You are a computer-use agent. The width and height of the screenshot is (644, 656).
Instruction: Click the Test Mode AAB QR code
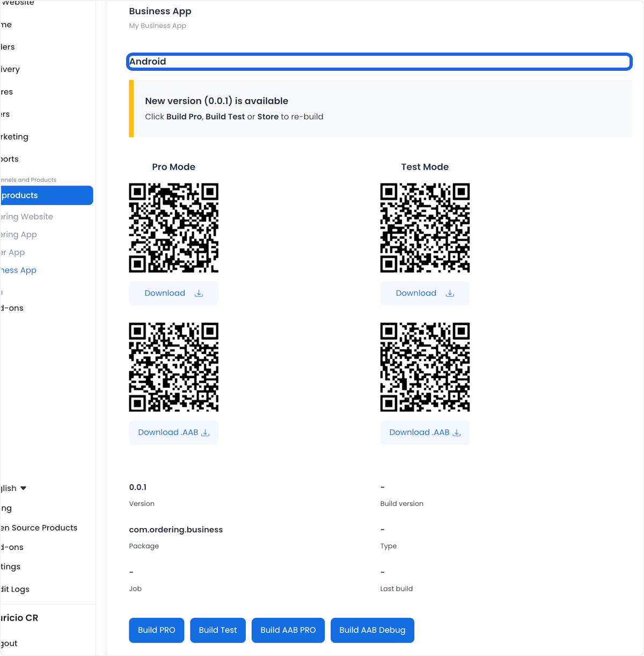[x=425, y=367]
